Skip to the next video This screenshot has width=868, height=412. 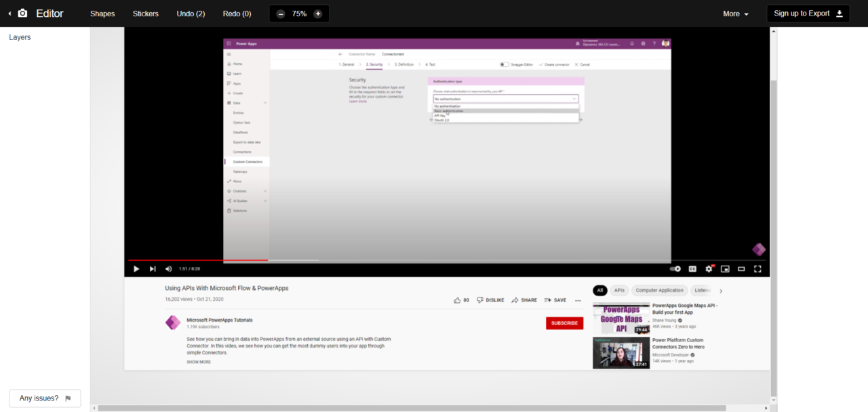tap(153, 269)
